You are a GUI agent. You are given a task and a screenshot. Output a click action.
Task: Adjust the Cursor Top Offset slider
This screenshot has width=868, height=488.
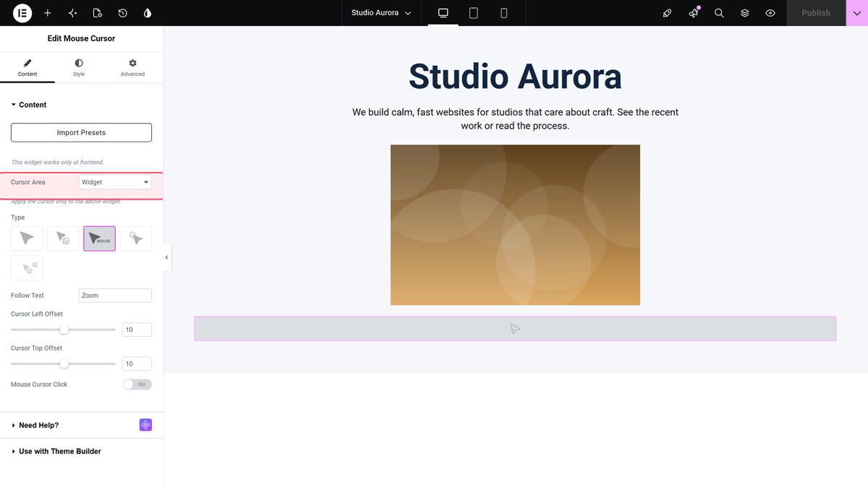(x=63, y=364)
